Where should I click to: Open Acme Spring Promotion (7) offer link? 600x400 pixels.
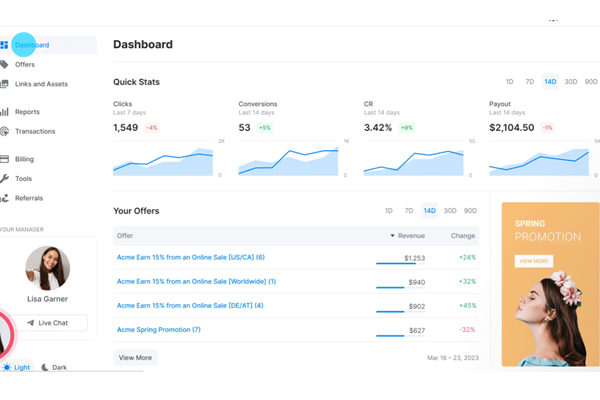pos(159,330)
